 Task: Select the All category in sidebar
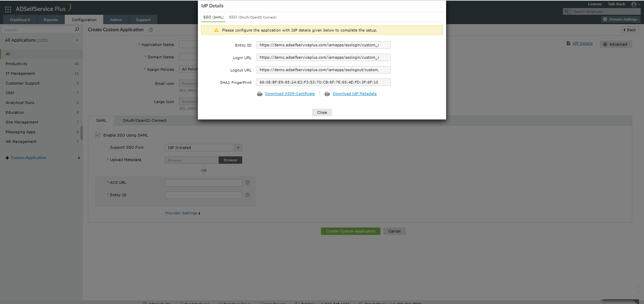pyautogui.click(x=41, y=54)
